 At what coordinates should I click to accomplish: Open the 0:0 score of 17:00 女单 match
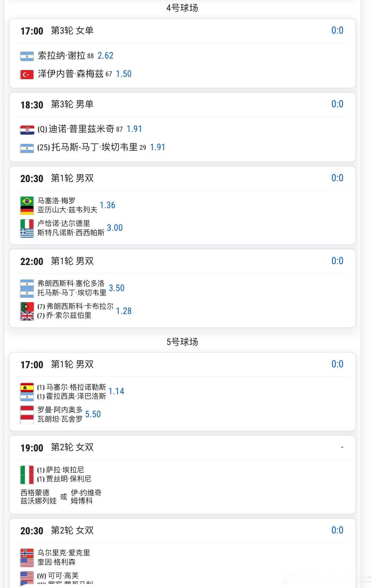point(337,30)
